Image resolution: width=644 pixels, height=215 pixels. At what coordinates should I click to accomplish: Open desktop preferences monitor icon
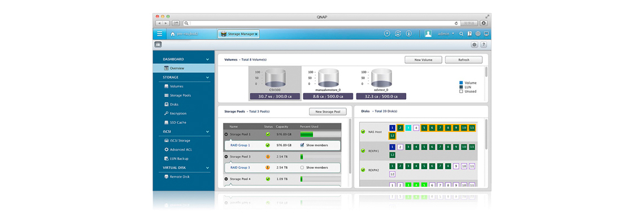486,34
